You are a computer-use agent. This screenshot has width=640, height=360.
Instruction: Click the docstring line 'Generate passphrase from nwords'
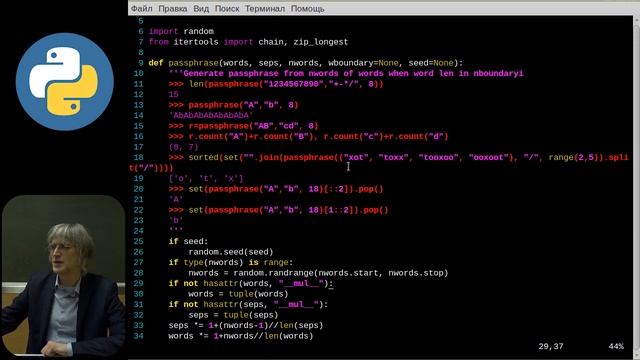346,73
